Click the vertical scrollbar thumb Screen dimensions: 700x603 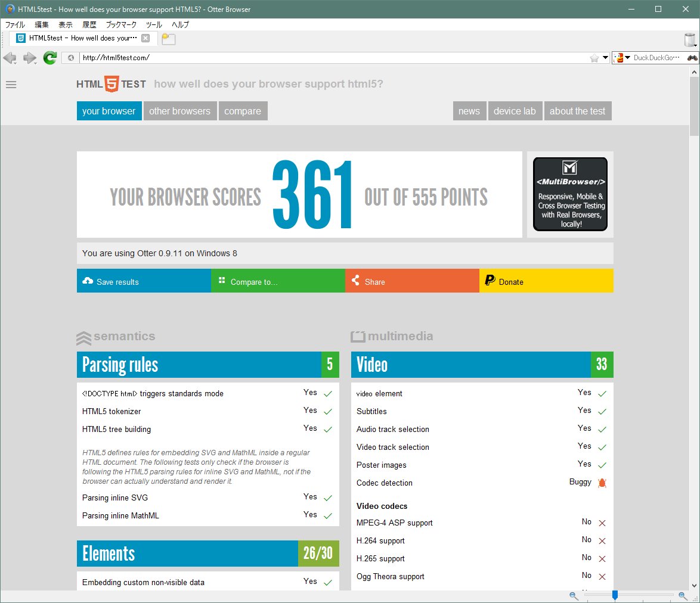[x=694, y=107]
